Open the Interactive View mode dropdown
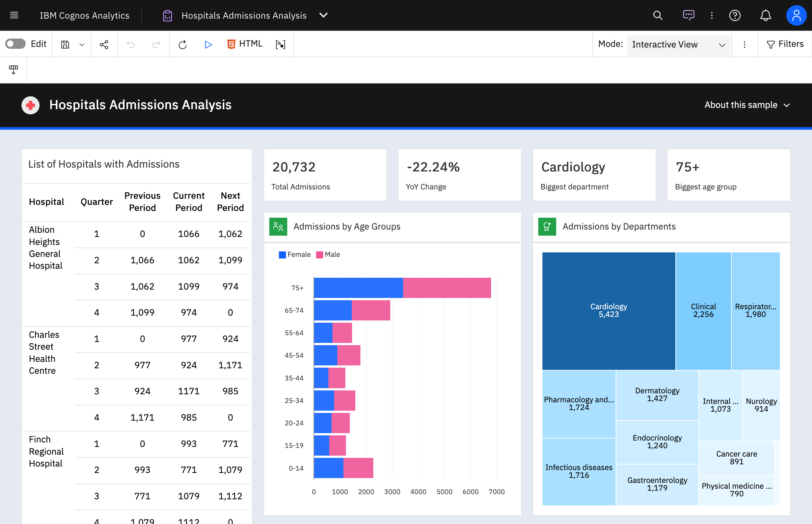The width and height of the screenshot is (812, 524). pyautogui.click(x=678, y=45)
